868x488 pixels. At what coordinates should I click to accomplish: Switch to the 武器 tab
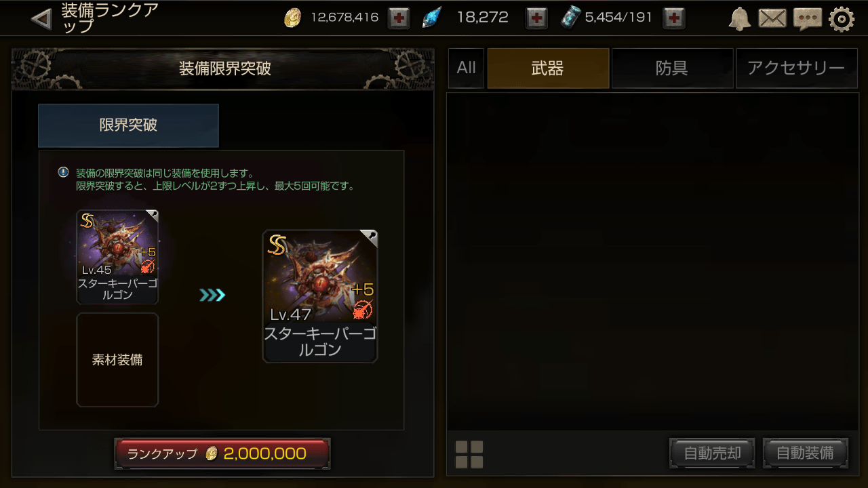548,68
